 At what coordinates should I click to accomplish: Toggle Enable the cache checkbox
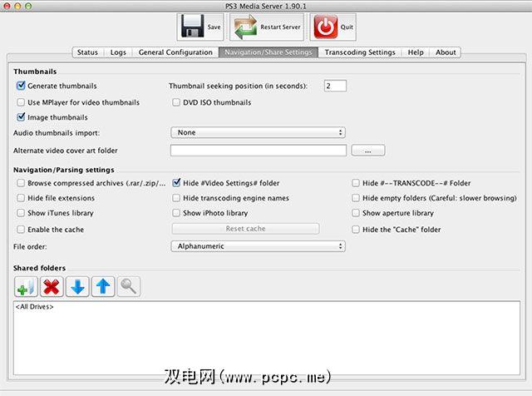[21, 230]
